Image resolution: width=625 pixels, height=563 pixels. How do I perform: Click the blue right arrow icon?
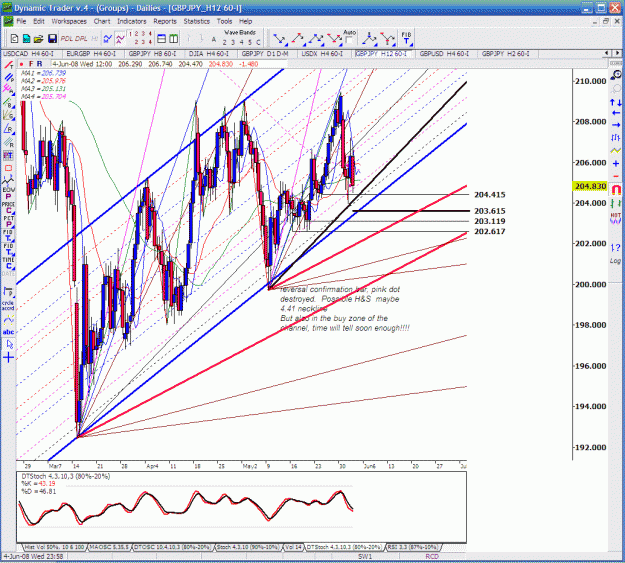pyautogui.click(x=615, y=125)
